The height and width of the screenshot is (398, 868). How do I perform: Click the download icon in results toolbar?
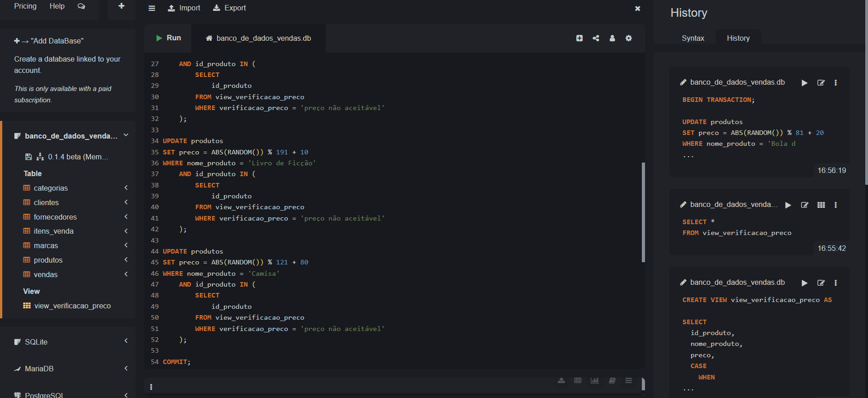[561, 380]
